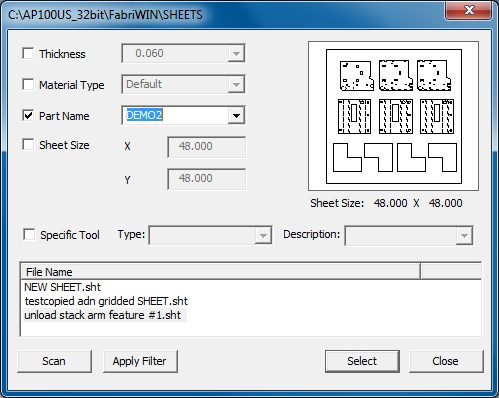
Task: Click the Scan button
Action: pos(54,361)
